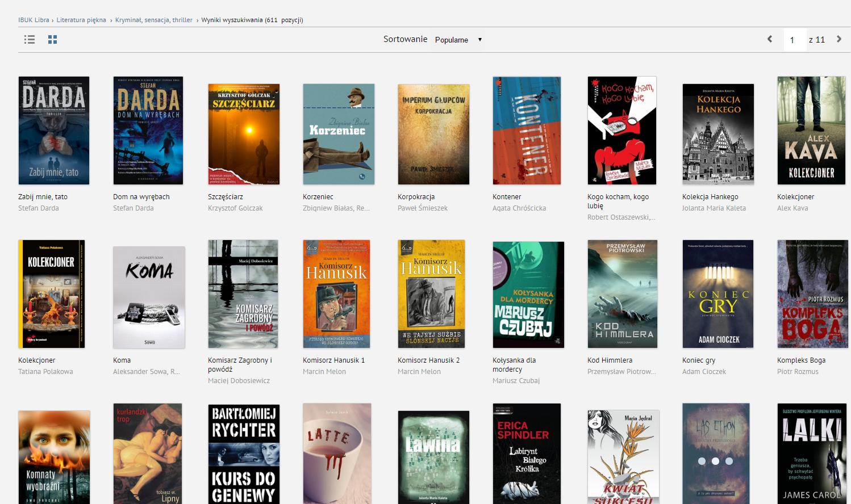Image resolution: width=851 pixels, height=504 pixels.
Task: Click title link Koniec gry
Action: (x=699, y=360)
